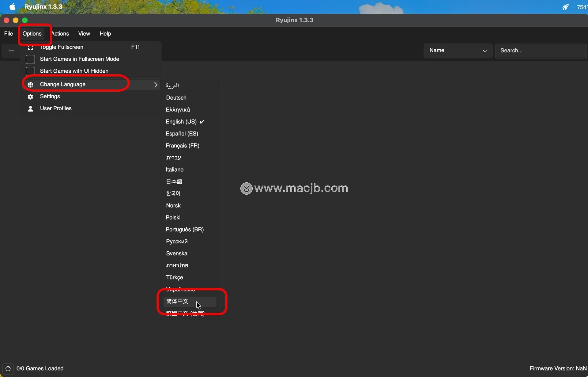Click the list view icon in toolbar
The image size is (588, 377).
pos(11,51)
